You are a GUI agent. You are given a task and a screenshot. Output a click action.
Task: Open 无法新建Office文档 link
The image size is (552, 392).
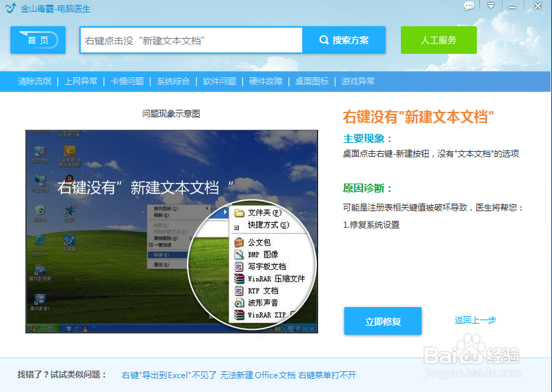point(257,375)
